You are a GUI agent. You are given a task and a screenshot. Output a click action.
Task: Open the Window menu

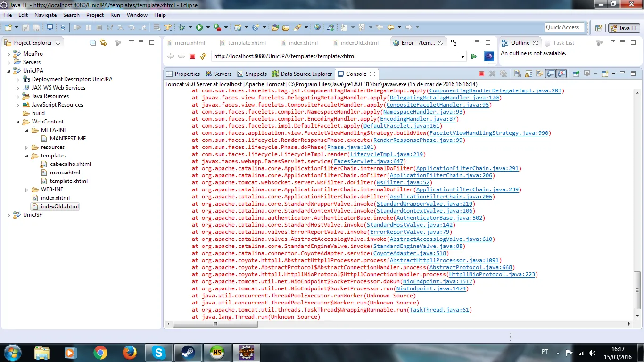[x=137, y=15]
